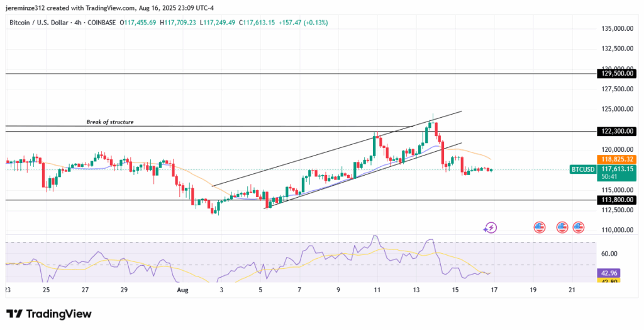Click the leftmost US flag event icon
This screenshot has height=330, width=644.
539,227
